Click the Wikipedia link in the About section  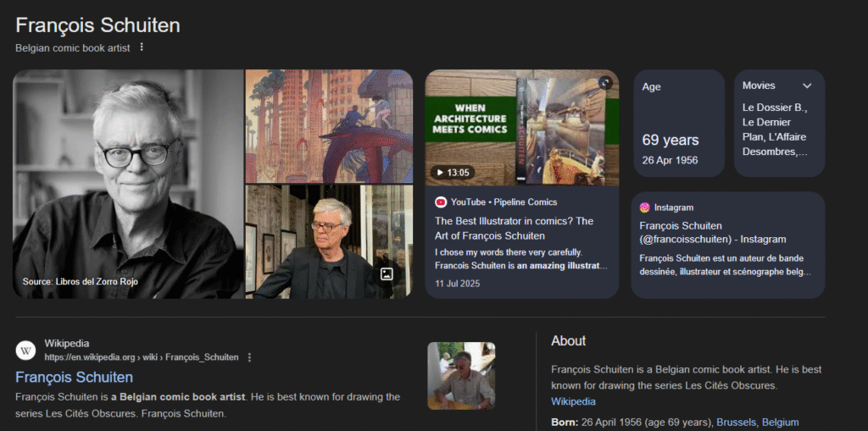coord(573,401)
